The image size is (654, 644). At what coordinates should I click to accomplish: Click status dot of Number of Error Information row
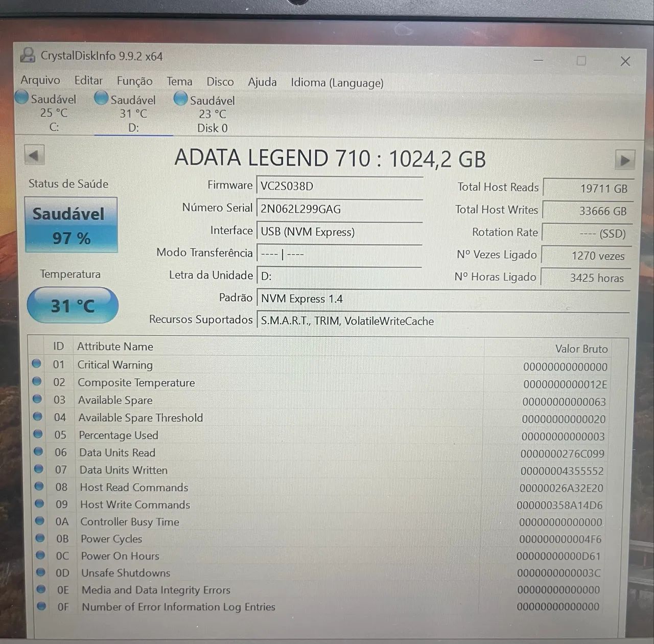point(42,606)
